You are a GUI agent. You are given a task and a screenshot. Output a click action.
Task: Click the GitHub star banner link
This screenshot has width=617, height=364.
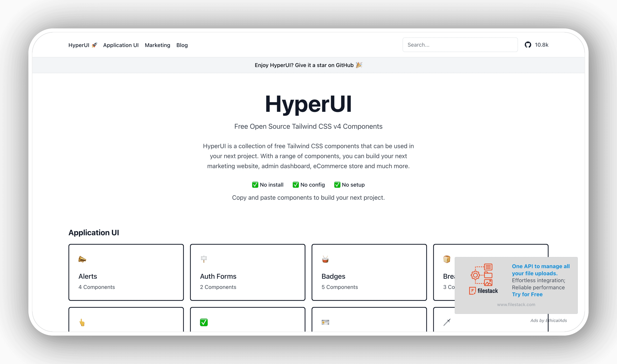pyautogui.click(x=308, y=65)
